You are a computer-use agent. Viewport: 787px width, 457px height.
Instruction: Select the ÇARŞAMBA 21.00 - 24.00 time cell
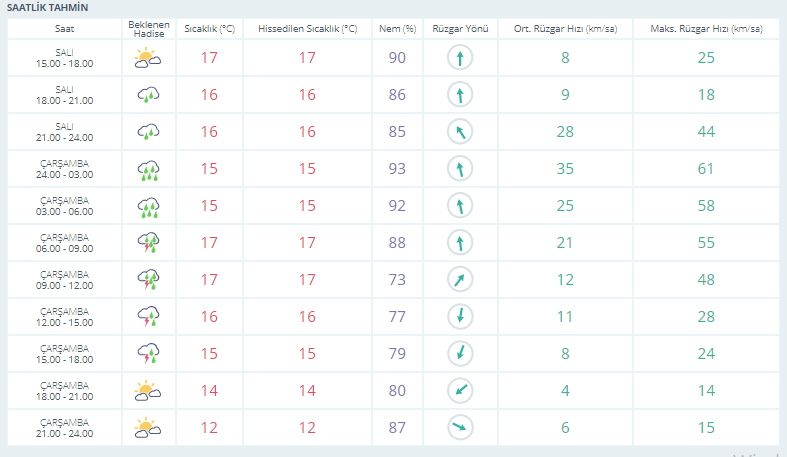(64, 428)
